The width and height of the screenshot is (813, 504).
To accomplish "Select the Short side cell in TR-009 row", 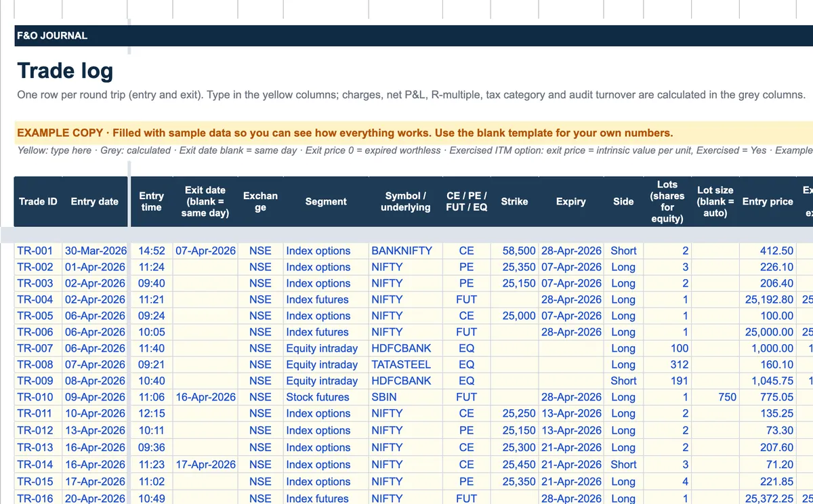I will [x=623, y=381].
